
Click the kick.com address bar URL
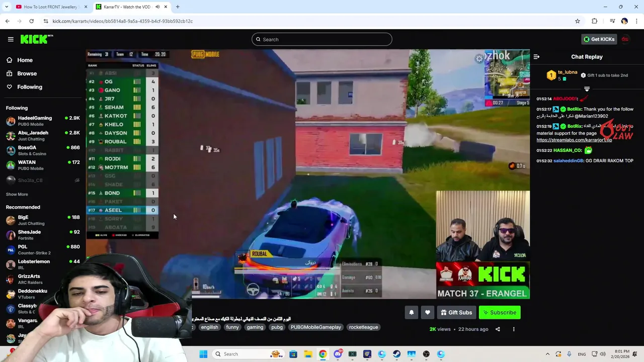click(123, 21)
